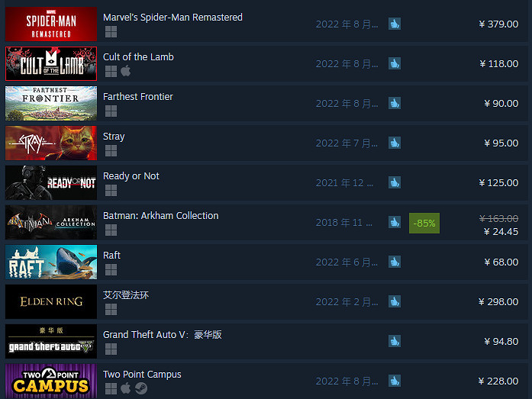The width and height of the screenshot is (532, 399).
Task: Select the Two Point Campus cover image
Action: point(51,381)
